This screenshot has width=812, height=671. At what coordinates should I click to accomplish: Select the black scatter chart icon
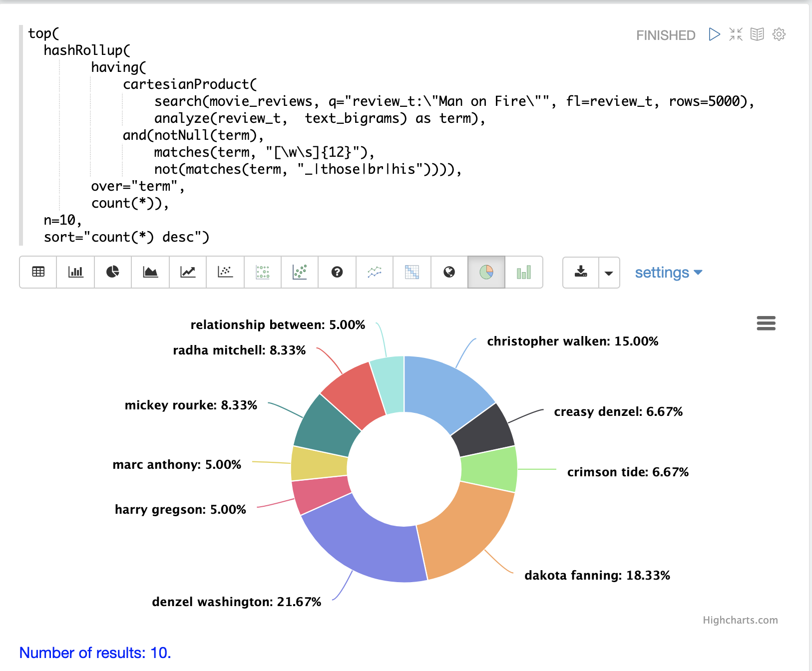click(x=225, y=272)
